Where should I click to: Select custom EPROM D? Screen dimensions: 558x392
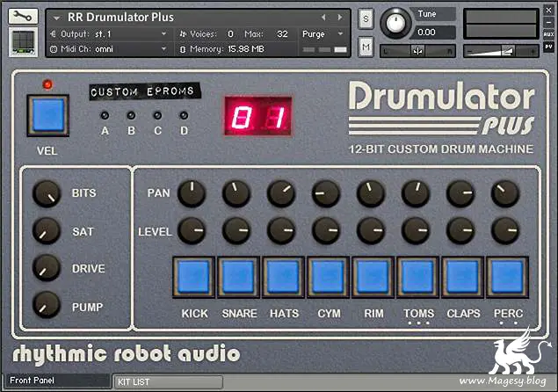point(184,115)
